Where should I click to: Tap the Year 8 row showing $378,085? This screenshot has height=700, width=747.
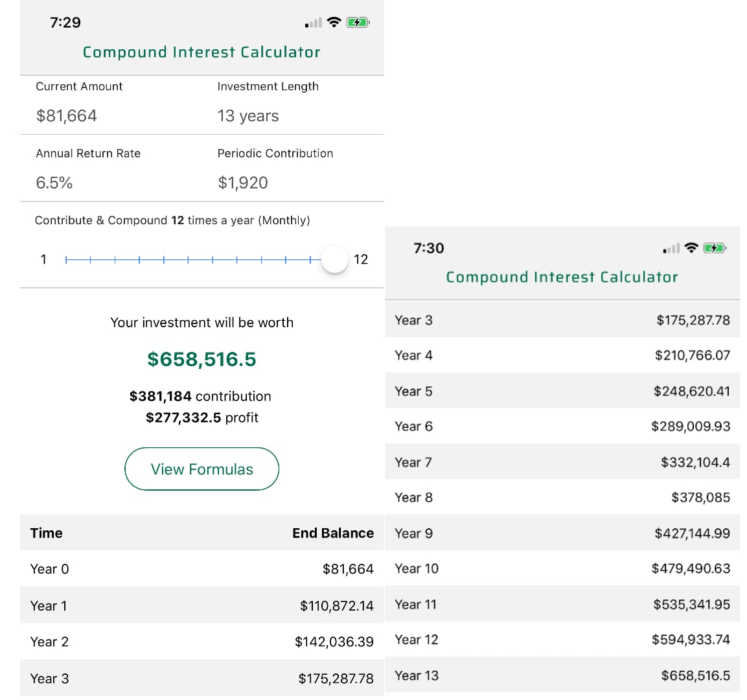point(562,498)
